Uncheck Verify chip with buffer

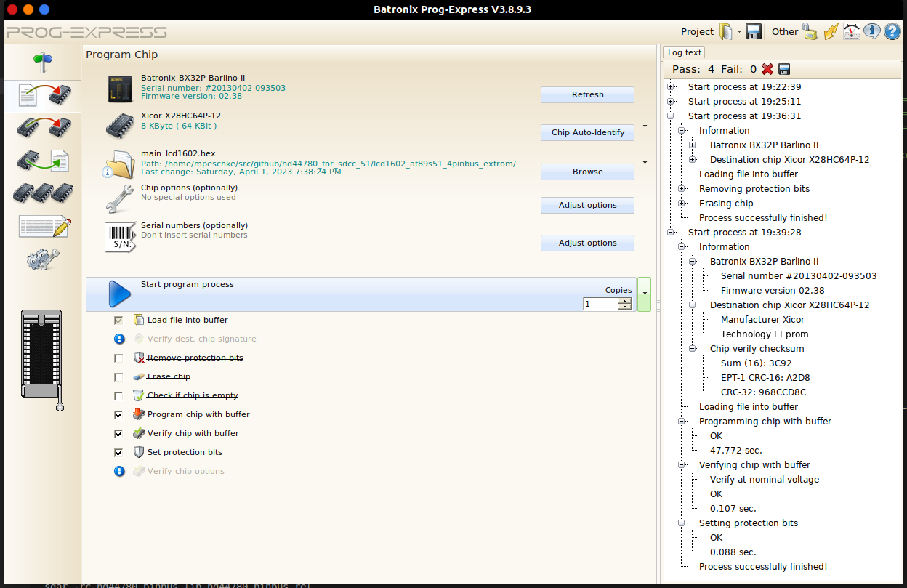pos(118,434)
